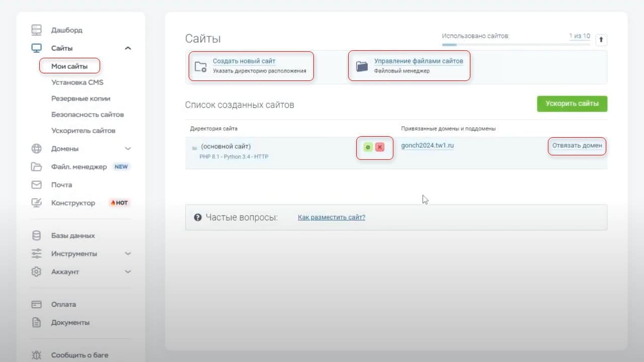This screenshot has width=644, height=362.
Task: Click the Базы данных database icon
Action: [x=36, y=235]
